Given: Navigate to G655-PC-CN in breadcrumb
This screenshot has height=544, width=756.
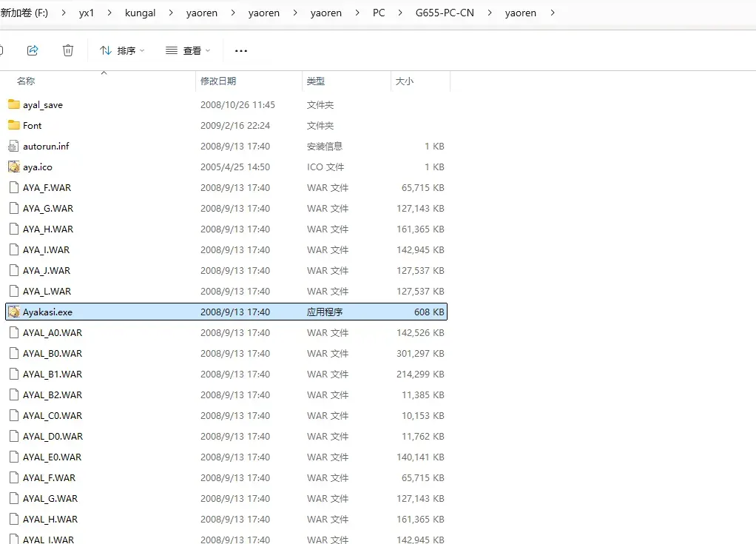Looking at the screenshot, I should pyautogui.click(x=445, y=13).
